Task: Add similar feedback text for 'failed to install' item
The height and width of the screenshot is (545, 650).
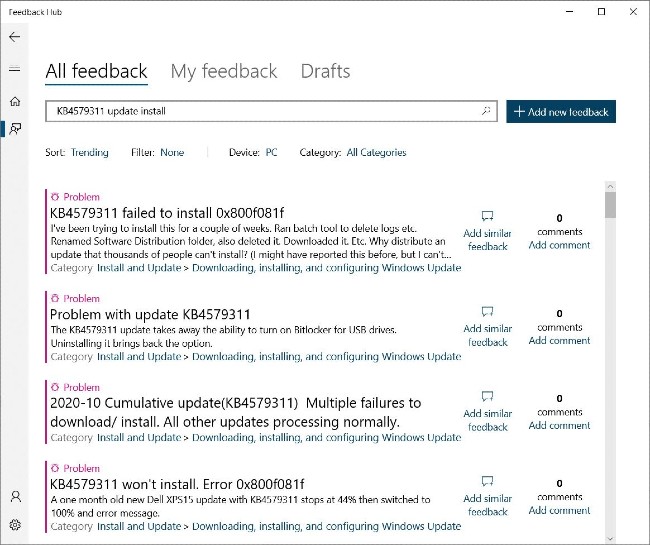Action: coord(488,240)
